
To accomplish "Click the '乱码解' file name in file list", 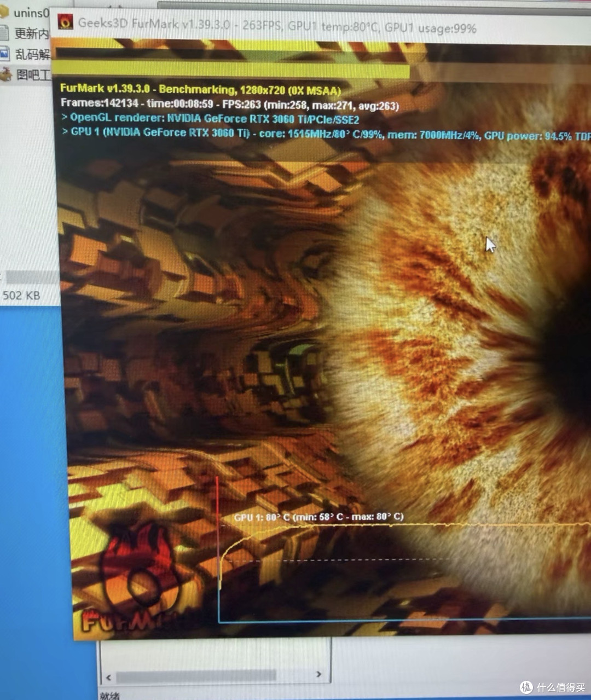I will (32, 54).
